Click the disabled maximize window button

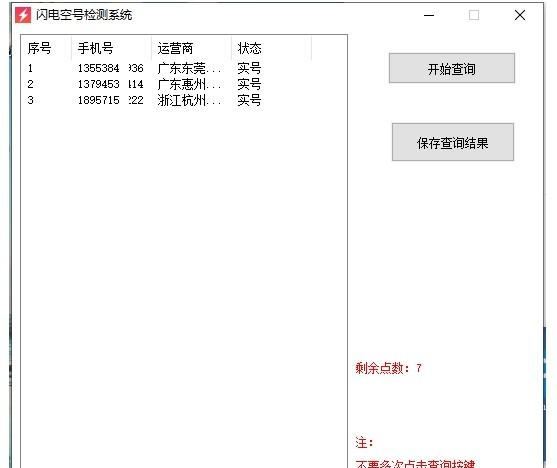click(x=474, y=15)
